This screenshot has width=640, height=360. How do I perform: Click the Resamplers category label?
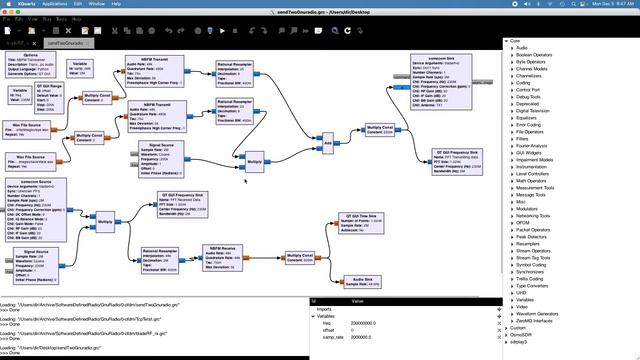point(527,244)
